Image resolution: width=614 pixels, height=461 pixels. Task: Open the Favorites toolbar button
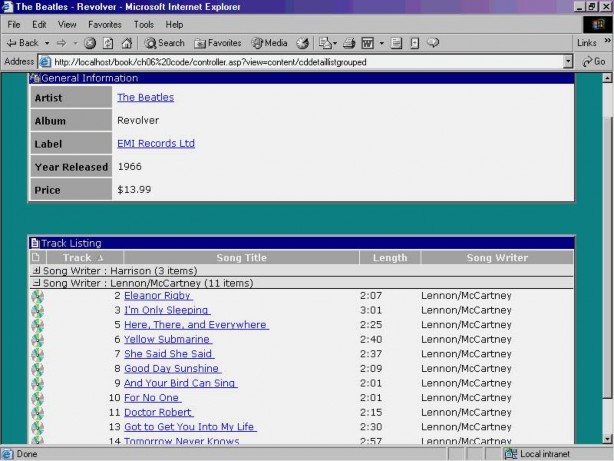(217, 43)
